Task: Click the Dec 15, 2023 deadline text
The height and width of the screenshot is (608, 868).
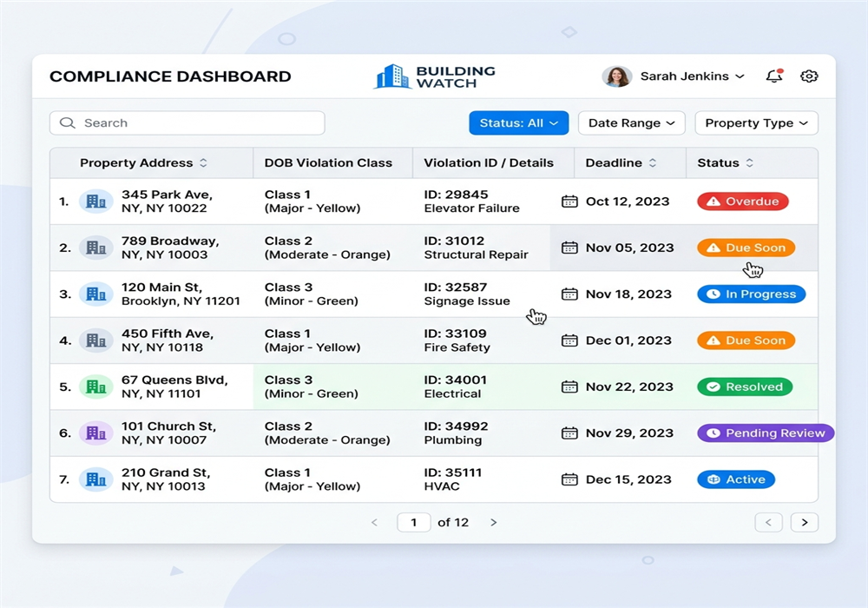Action: point(628,479)
